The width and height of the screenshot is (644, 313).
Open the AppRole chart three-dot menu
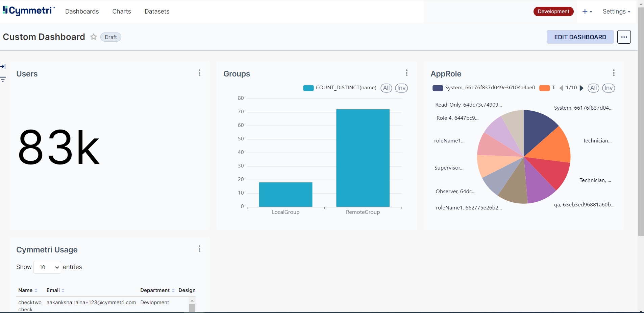click(614, 73)
